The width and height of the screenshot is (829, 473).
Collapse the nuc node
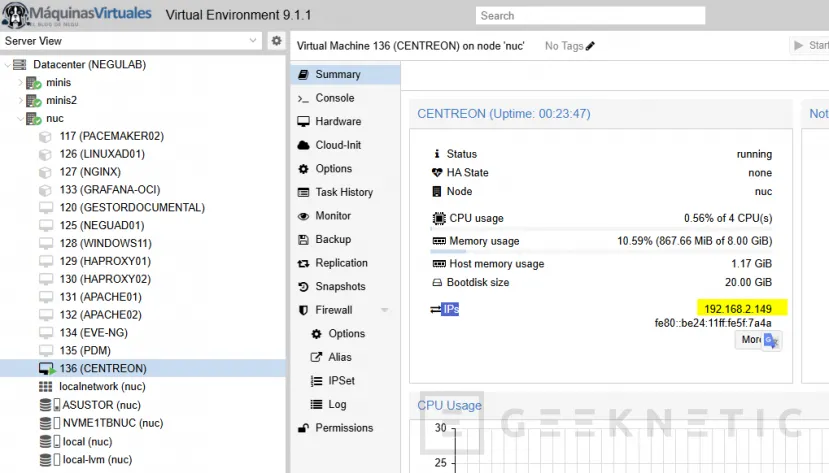click(x=21, y=118)
